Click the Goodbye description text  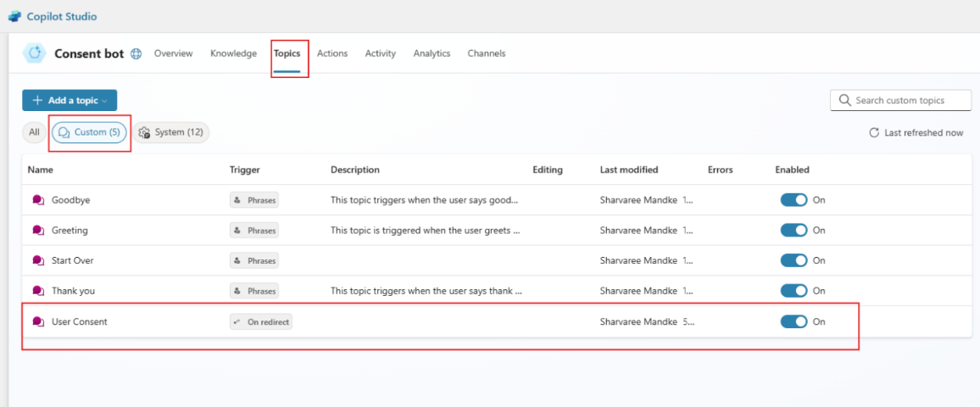(x=425, y=200)
